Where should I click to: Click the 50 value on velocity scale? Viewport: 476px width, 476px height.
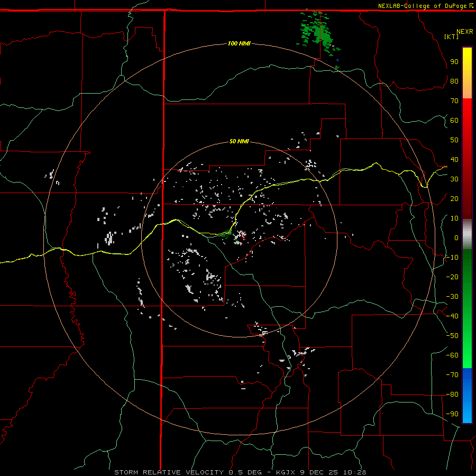[x=454, y=140]
